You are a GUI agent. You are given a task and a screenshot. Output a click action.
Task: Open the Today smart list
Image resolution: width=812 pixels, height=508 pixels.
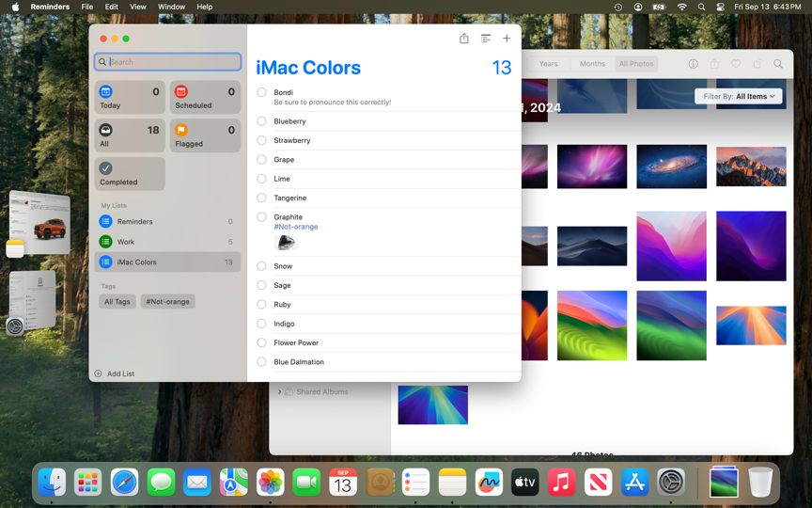pyautogui.click(x=130, y=98)
